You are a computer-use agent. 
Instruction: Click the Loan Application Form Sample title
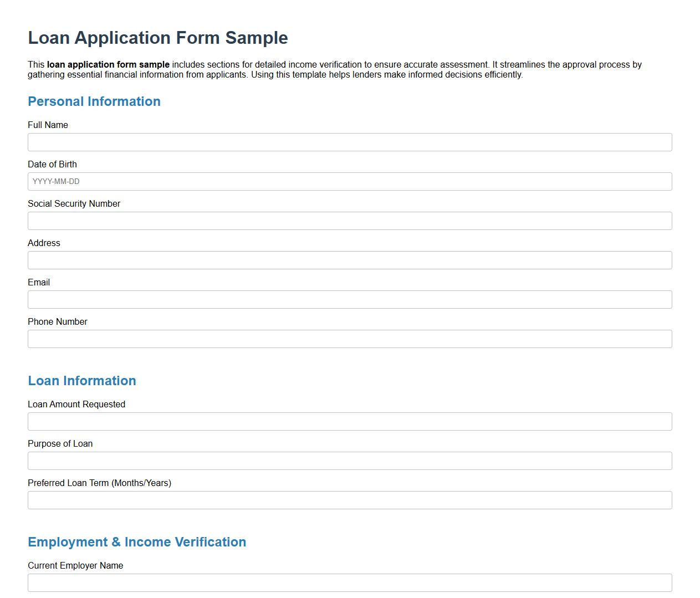tap(157, 38)
